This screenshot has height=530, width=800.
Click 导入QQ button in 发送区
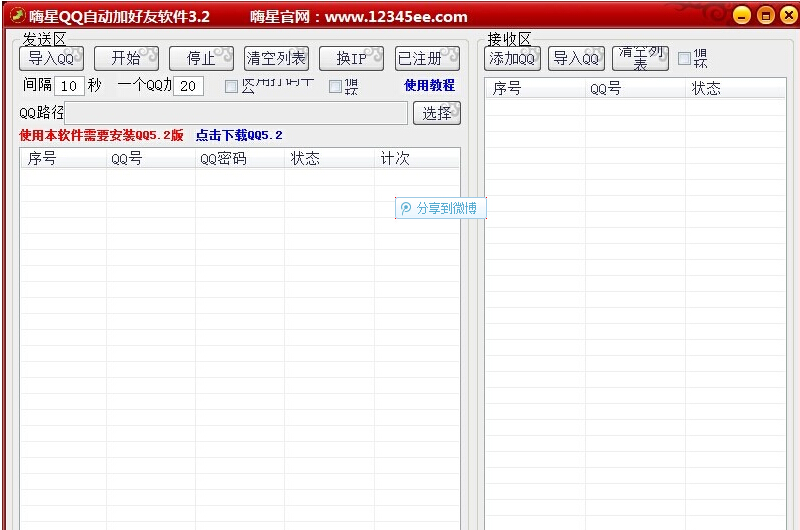click(x=52, y=58)
